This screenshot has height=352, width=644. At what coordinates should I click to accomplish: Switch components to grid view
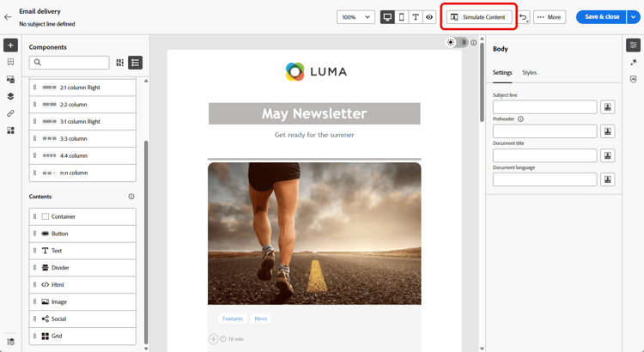point(120,63)
